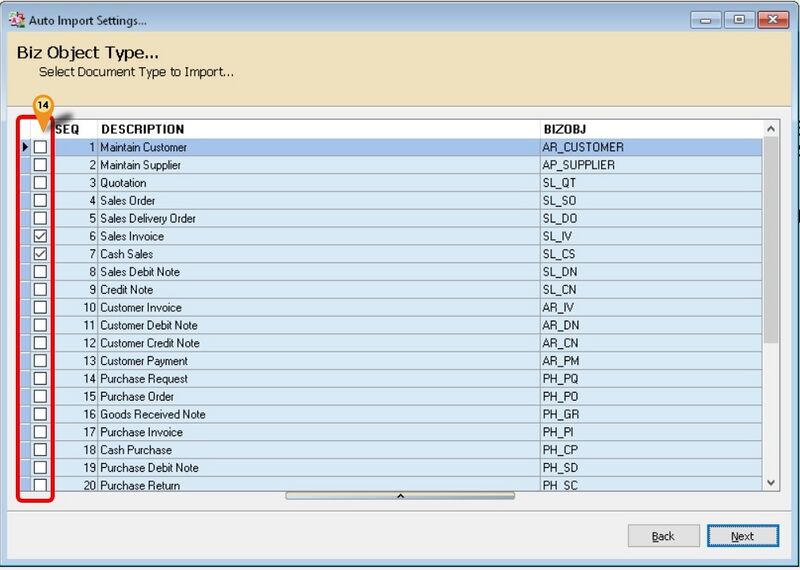Viewport: 800px width, 570px height.
Task: Click the SEQ column header
Action: point(67,129)
